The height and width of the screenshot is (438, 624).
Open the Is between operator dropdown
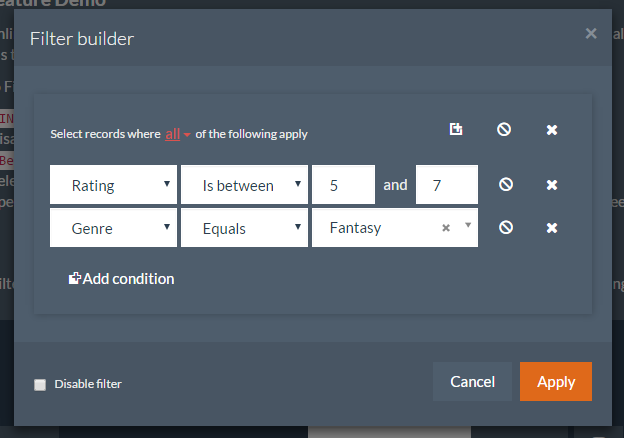pyautogui.click(x=243, y=185)
